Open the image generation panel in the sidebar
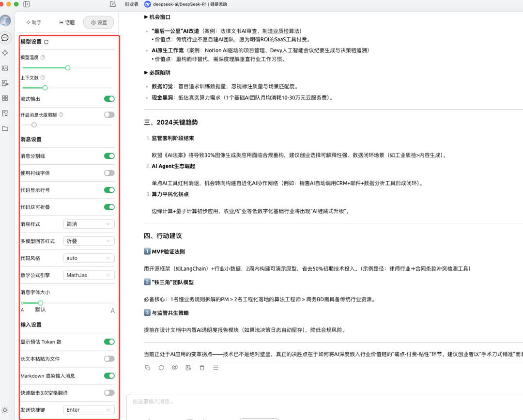The width and height of the screenshot is (523, 420). [x=5, y=68]
